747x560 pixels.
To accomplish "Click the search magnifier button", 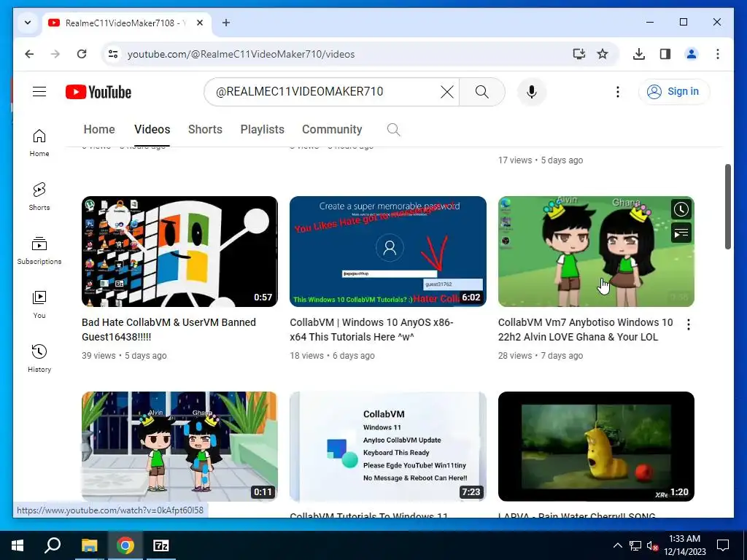I will [x=482, y=92].
